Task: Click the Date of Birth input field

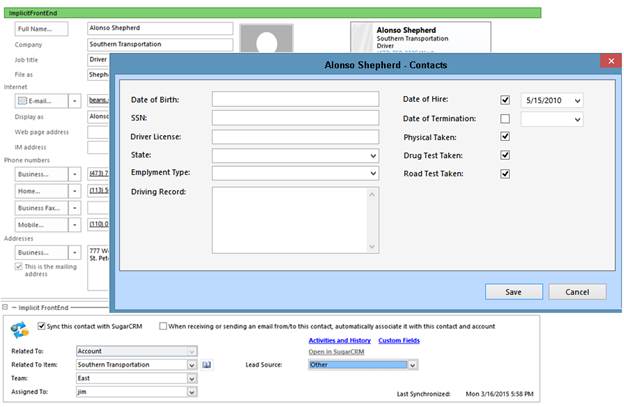Action: 295,99
